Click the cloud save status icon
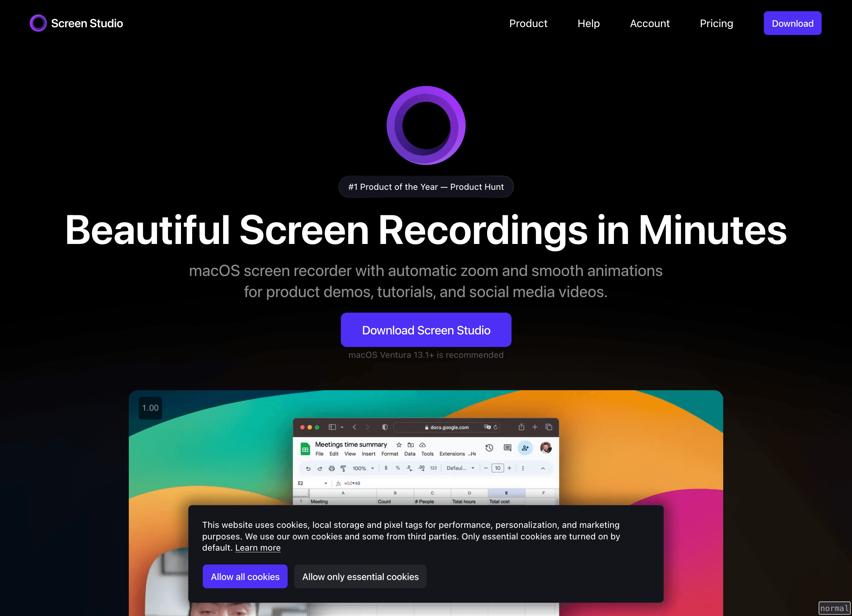Viewport: 852px width, 616px height. [423, 445]
